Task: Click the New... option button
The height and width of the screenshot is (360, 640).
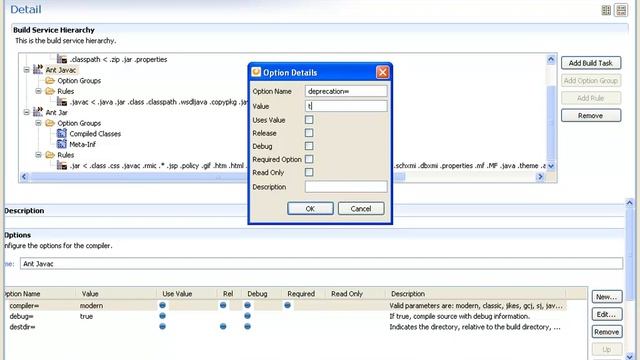Action: pos(607,297)
